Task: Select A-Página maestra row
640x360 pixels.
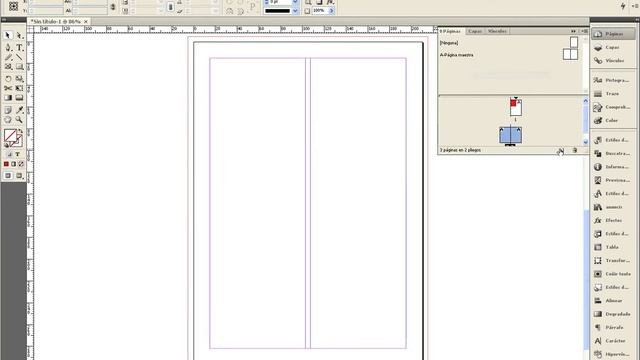Action: click(x=509, y=54)
